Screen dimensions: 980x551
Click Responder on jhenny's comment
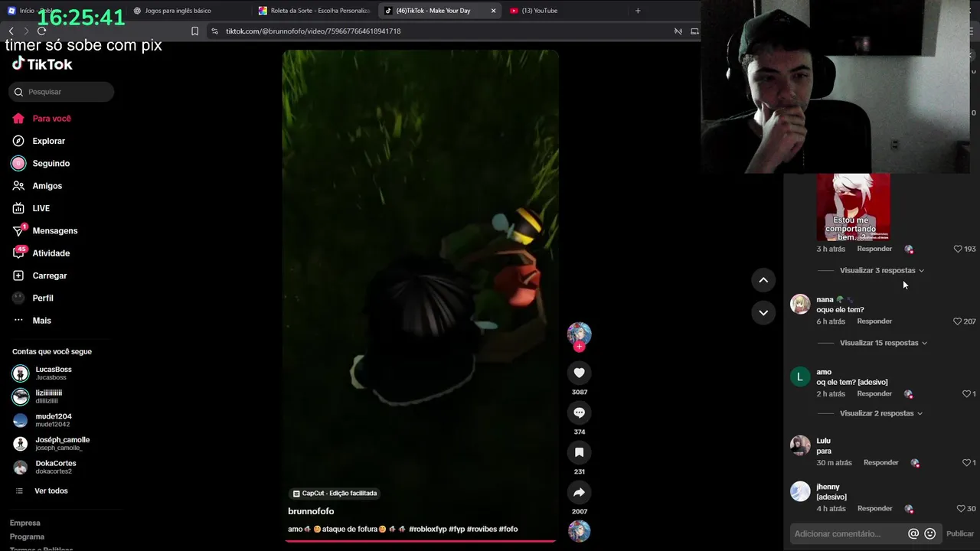874,509
